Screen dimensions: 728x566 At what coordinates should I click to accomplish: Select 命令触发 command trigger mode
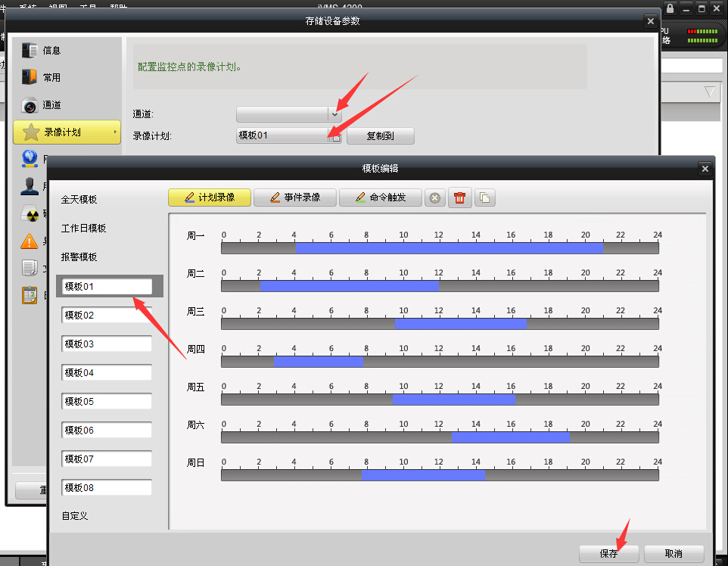point(380,197)
